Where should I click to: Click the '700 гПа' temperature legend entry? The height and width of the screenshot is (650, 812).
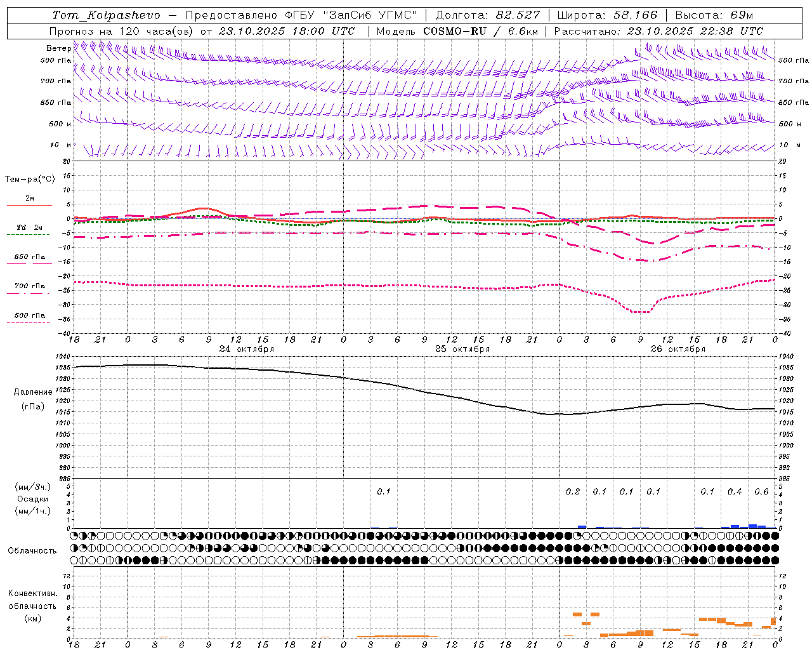coord(29,286)
